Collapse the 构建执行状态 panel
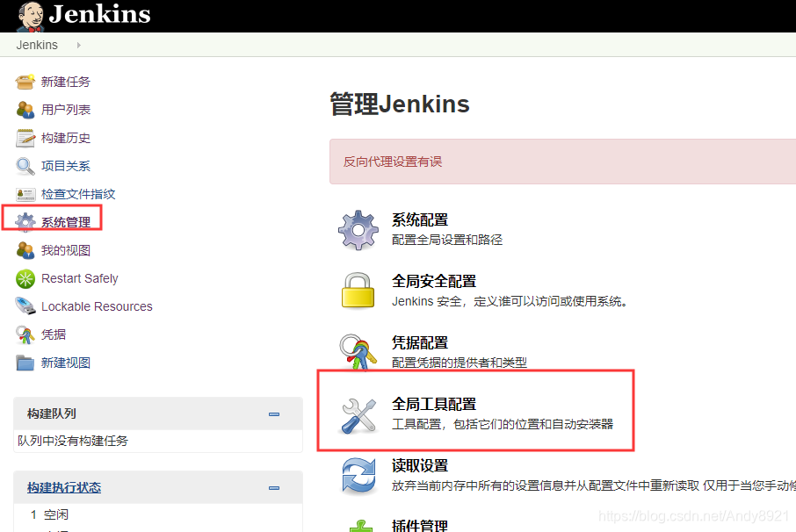 (274, 488)
